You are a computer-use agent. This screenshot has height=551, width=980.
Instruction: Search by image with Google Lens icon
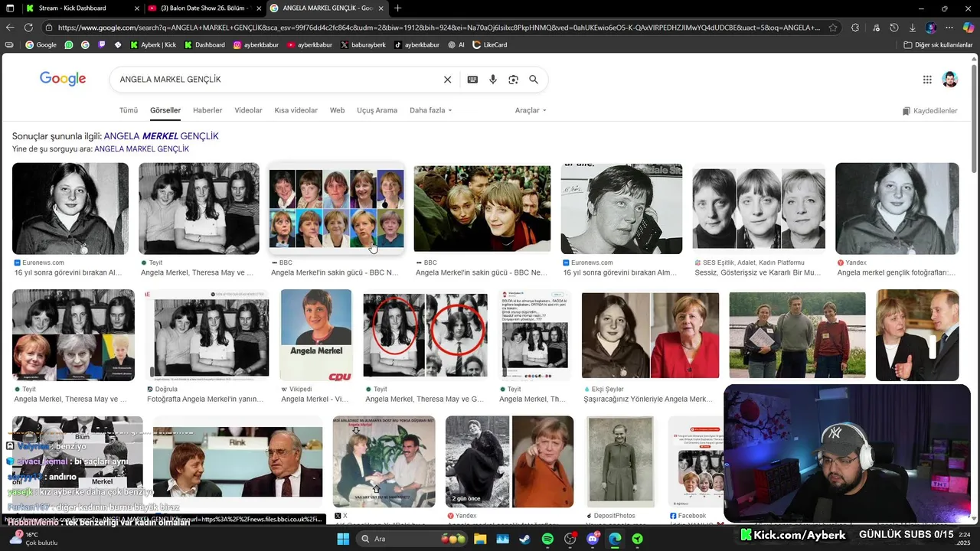[513, 80]
